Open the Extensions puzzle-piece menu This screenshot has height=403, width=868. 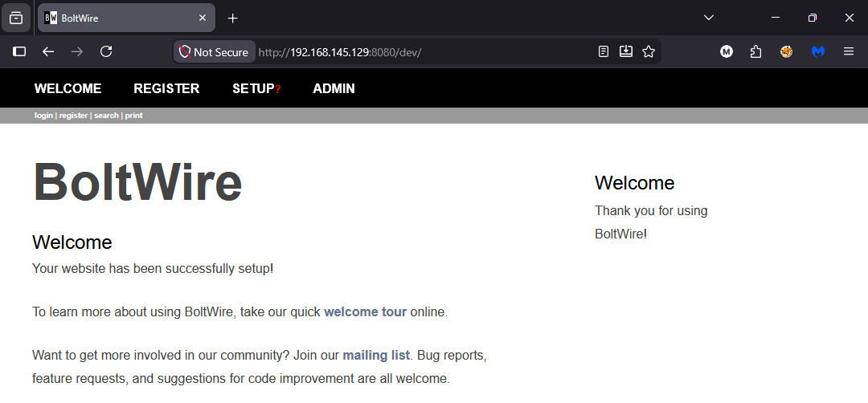point(755,51)
